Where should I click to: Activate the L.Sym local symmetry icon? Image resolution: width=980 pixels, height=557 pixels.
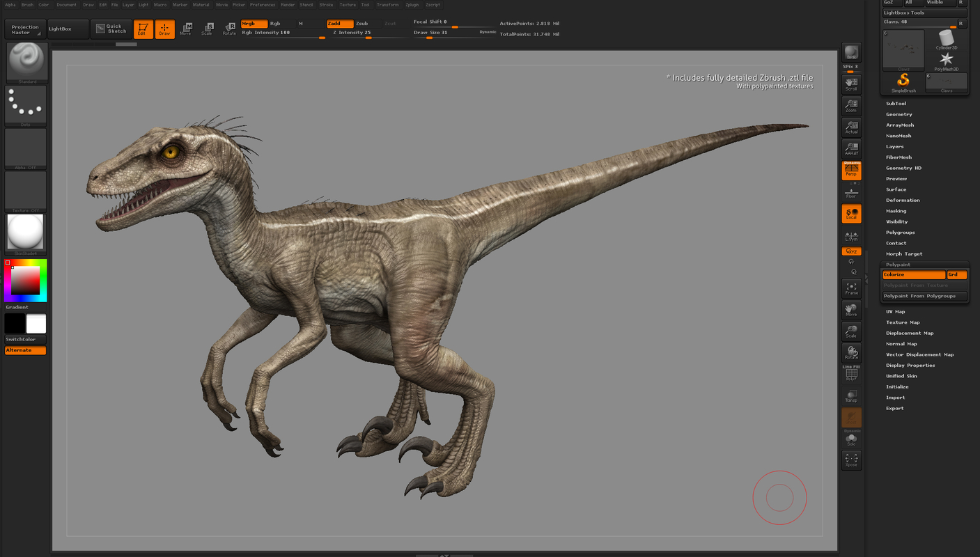(851, 235)
